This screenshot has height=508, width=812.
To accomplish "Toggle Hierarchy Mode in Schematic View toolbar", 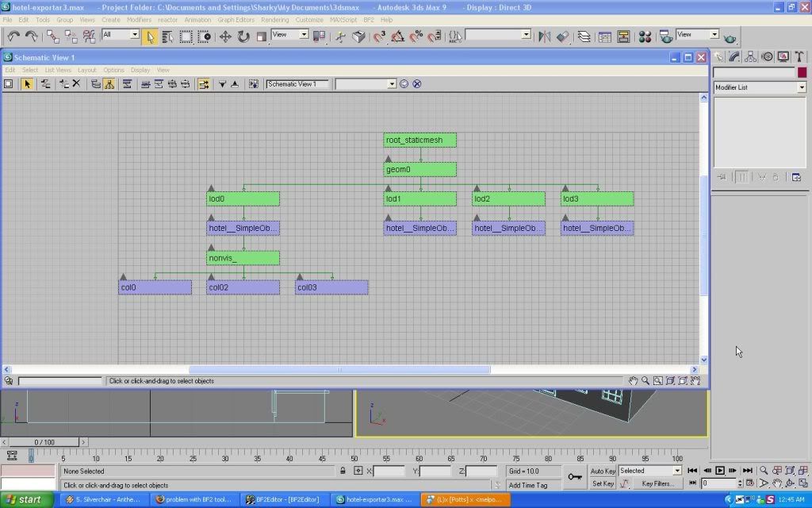I will [109, 84].
